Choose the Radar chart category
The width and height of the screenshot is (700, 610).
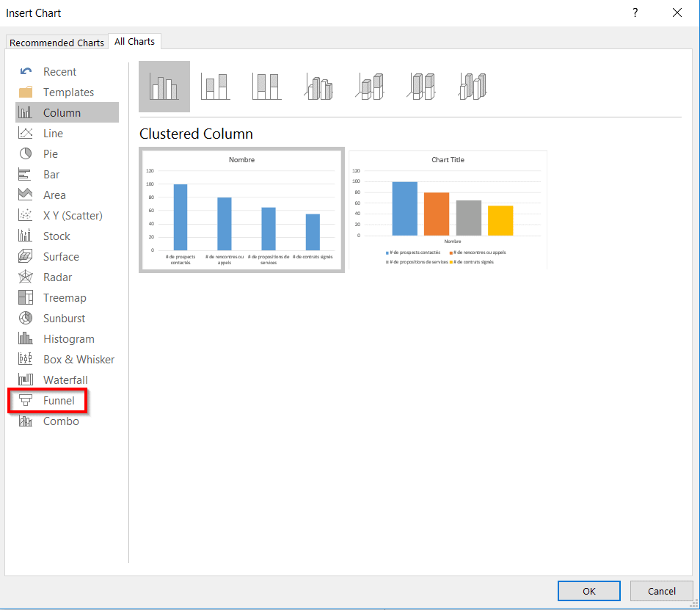57,277
